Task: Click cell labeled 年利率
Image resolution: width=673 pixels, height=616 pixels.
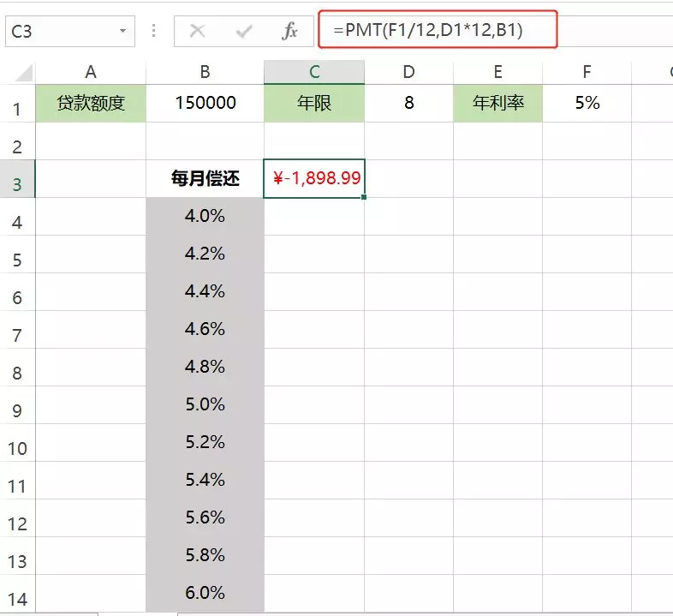Action: click(497, 104)
